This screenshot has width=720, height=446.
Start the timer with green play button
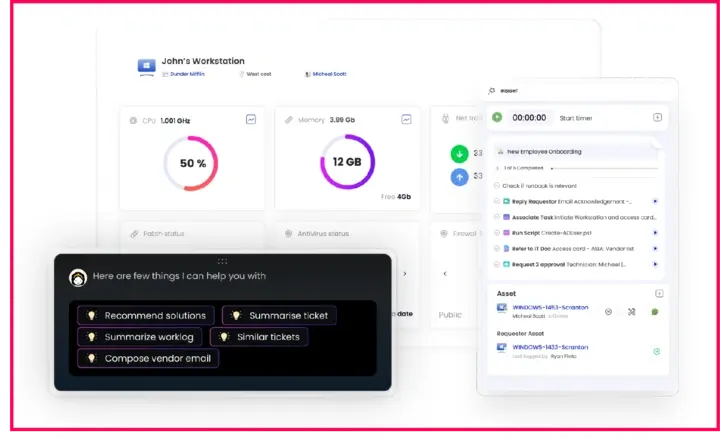coord(497,118)
